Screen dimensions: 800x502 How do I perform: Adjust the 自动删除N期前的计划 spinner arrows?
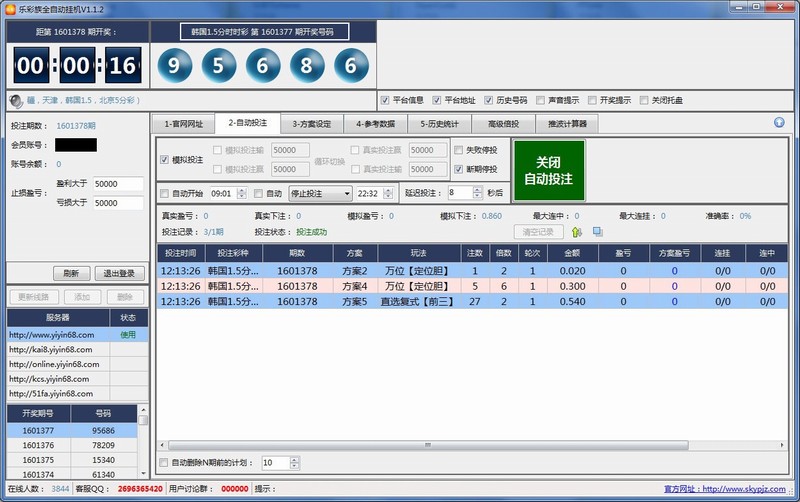[x=293, y=463]
